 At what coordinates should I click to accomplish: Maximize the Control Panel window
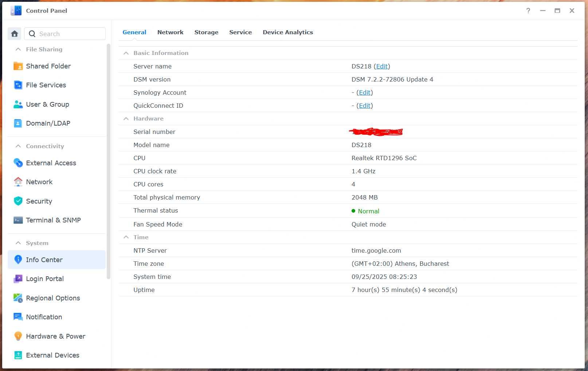(x=557, y=11)
